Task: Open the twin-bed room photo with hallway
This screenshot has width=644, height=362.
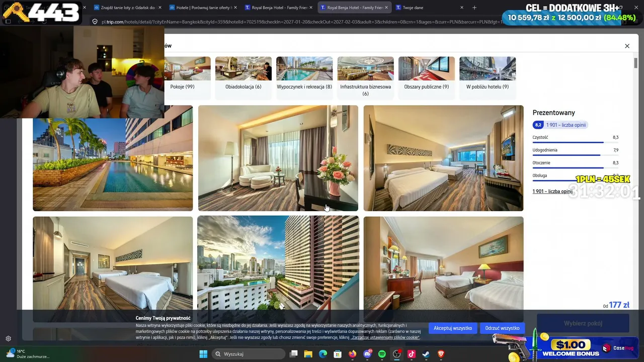Action: 113,269
